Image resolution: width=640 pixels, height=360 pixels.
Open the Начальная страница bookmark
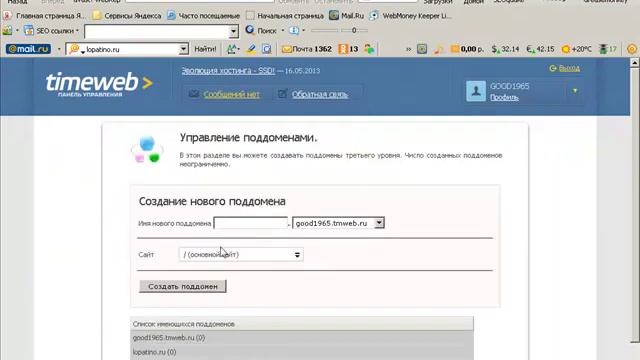click(x=285, y=16)
